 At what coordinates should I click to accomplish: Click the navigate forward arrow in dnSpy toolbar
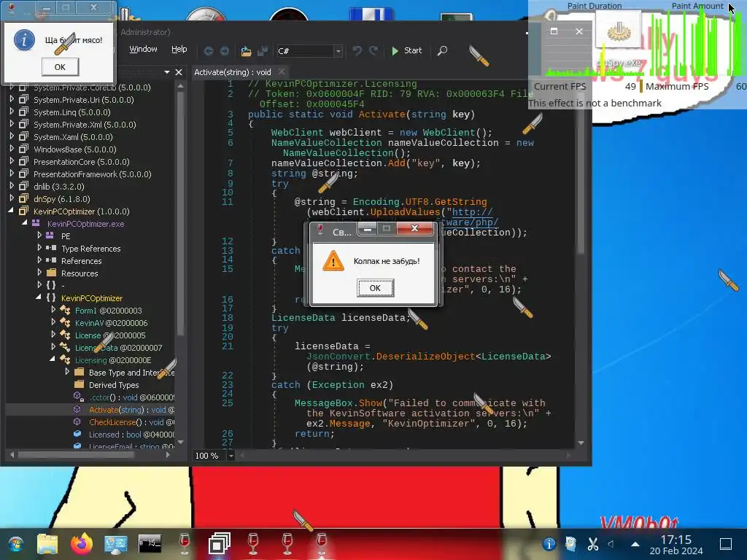coord(225,51)
